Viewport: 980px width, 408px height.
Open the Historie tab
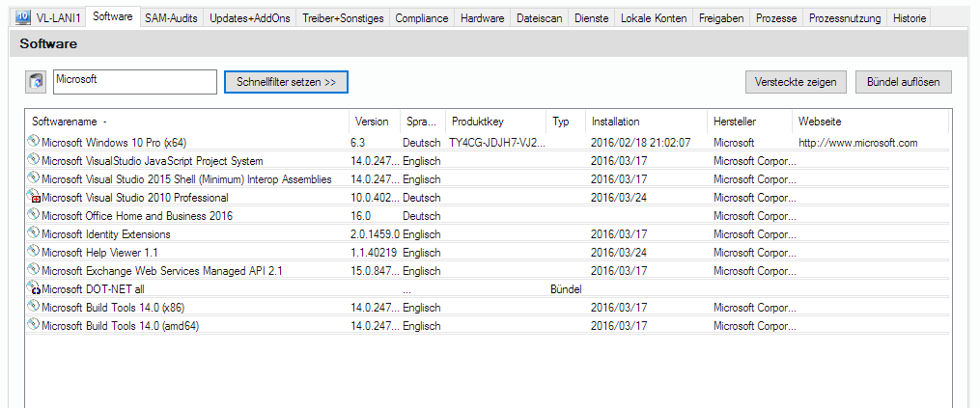910,18
